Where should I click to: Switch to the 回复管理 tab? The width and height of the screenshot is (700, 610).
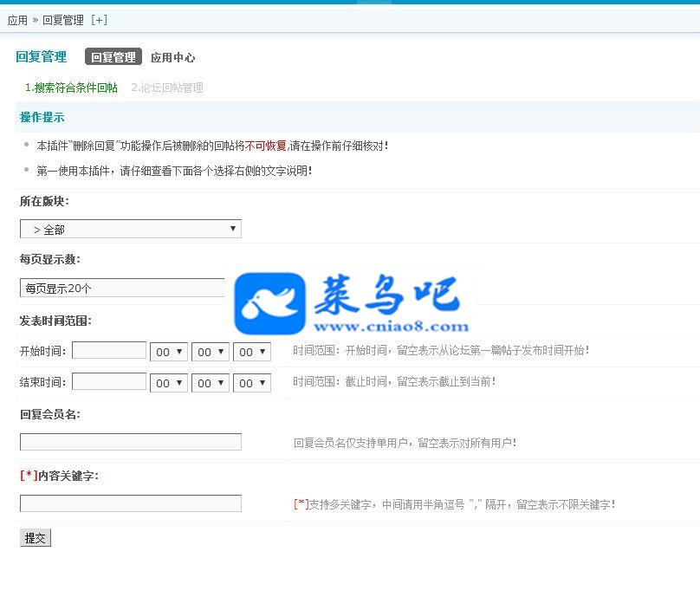[x=113, y=56]
